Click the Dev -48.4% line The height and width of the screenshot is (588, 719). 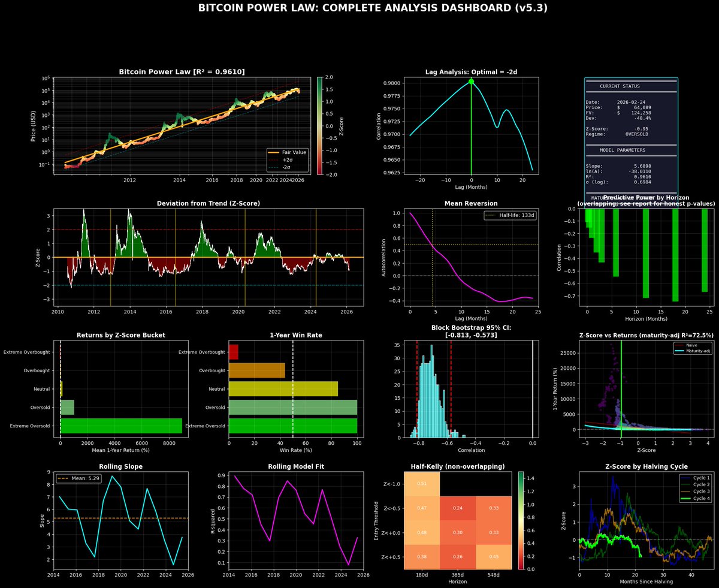[618, 118]
